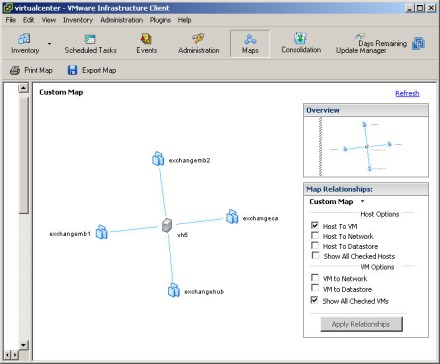The height and width of the screenshot is (364, 440).
Task: Open the Help menu
Action: coord(184,20)
